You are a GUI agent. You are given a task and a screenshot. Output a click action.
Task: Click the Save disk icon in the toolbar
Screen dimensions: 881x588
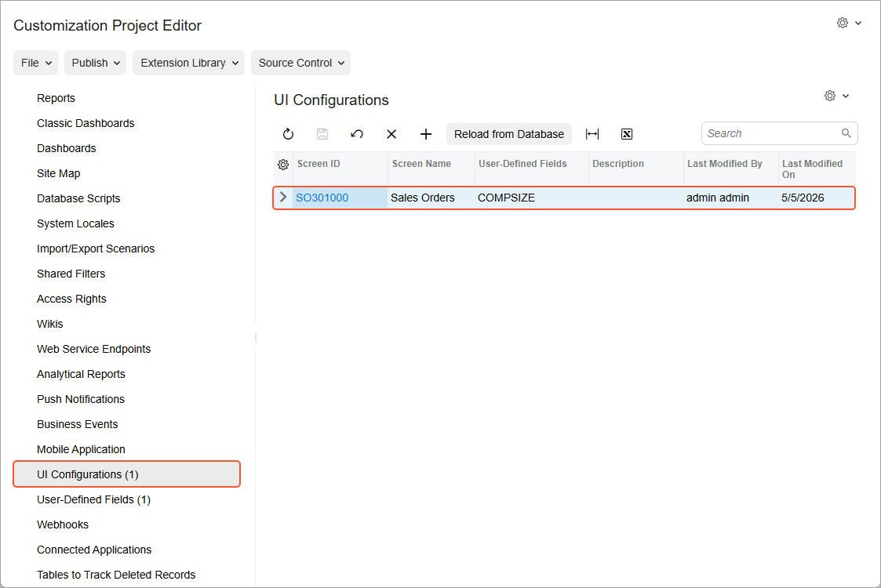322,134
